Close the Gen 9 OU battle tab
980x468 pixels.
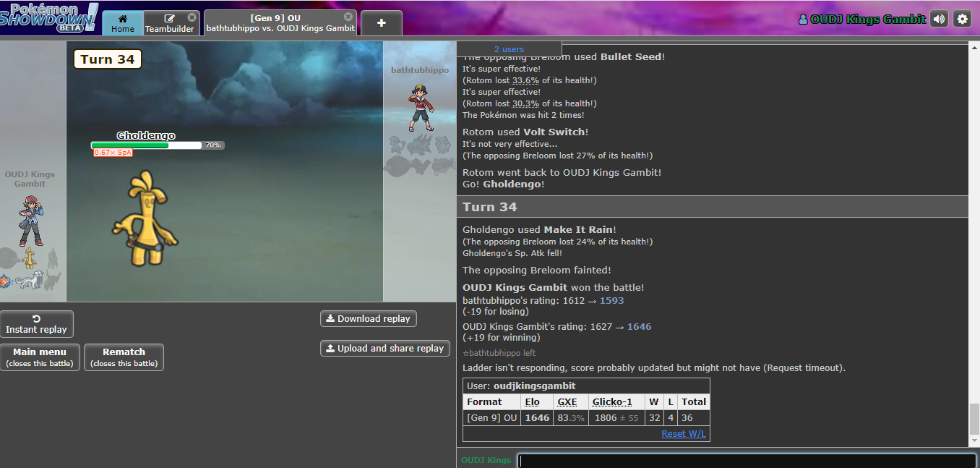[348, 17]
